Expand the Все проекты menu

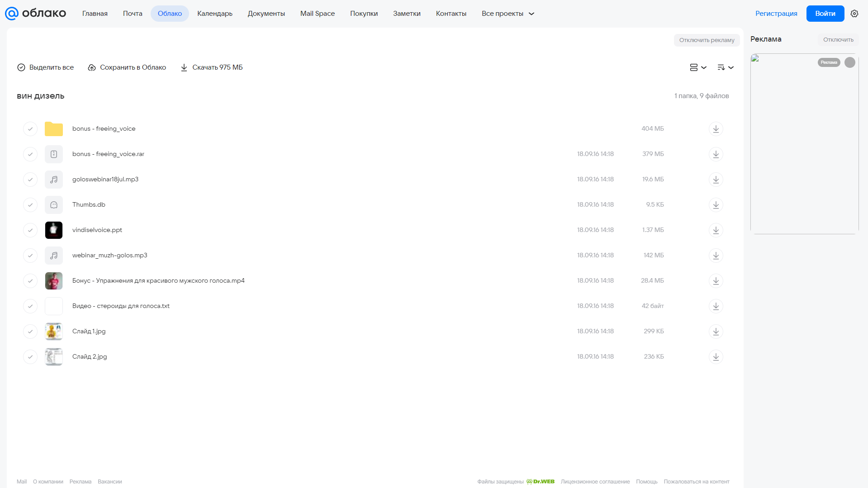click(x=508, y=14)
